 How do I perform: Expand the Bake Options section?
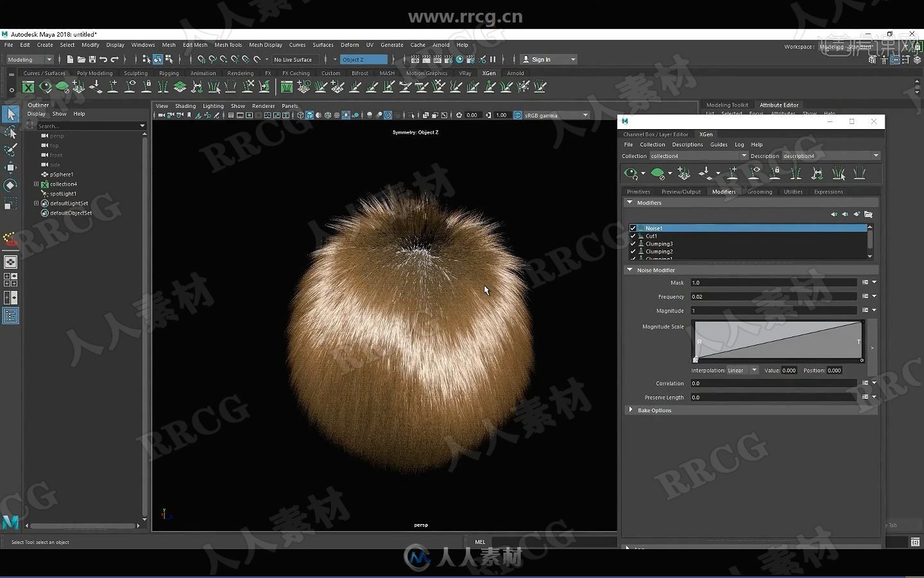631,410
